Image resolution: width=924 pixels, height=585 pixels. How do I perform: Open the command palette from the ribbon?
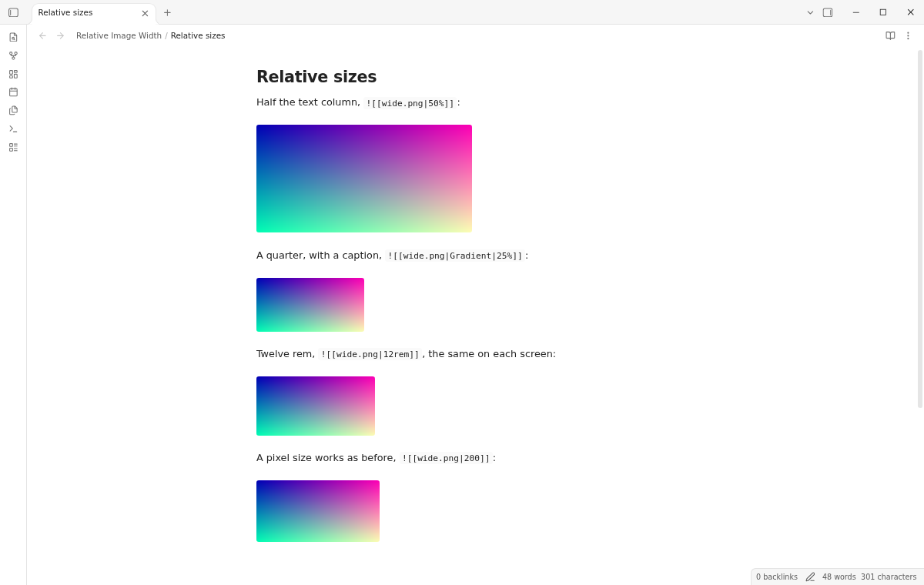(13, 129)
